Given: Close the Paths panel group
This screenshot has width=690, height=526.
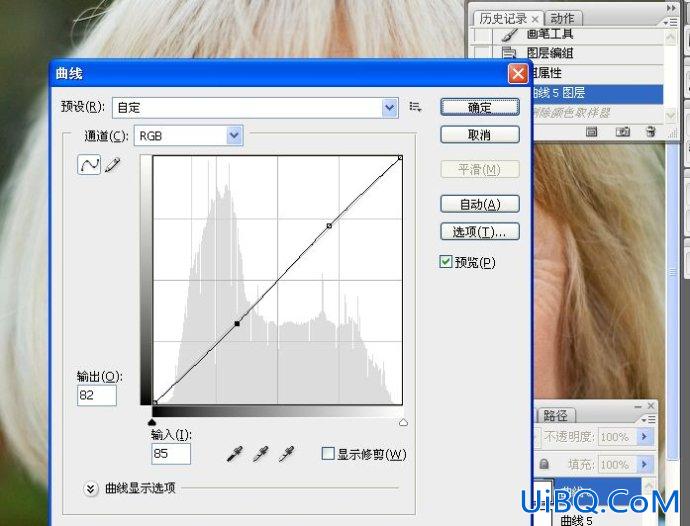Looking at the screenshot, I should click(x=651, y=405).
